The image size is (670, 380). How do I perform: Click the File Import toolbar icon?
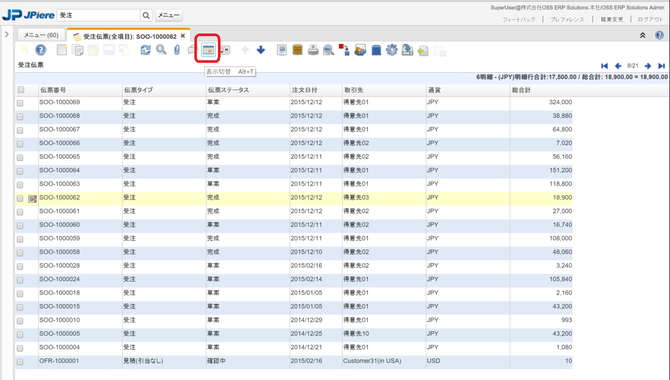click(423, 51)
